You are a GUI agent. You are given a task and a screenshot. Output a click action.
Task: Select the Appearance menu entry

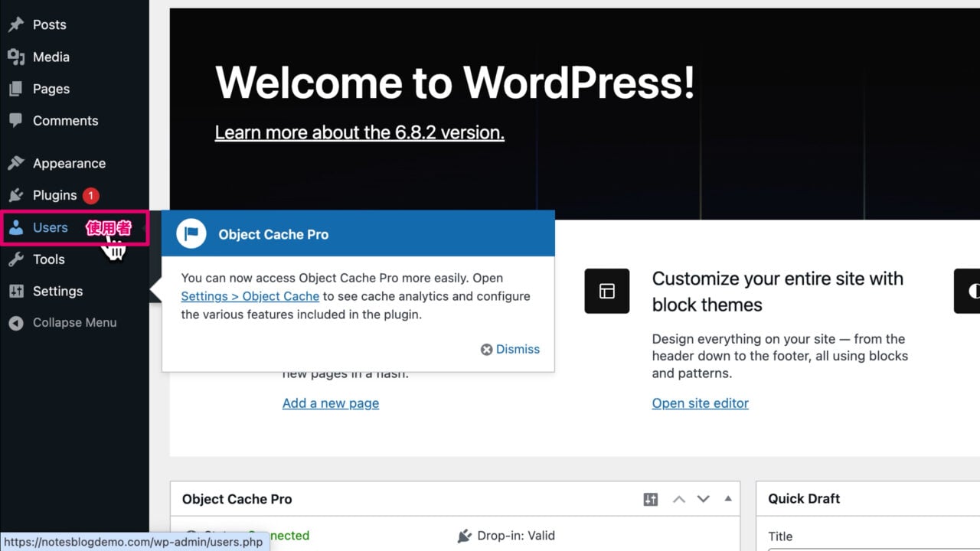tap(69, 163)
